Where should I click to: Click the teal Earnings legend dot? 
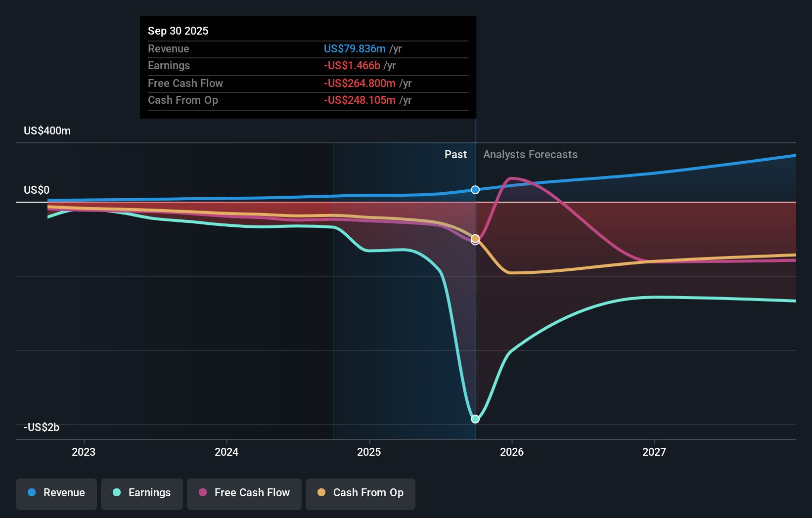pos(117,493)
